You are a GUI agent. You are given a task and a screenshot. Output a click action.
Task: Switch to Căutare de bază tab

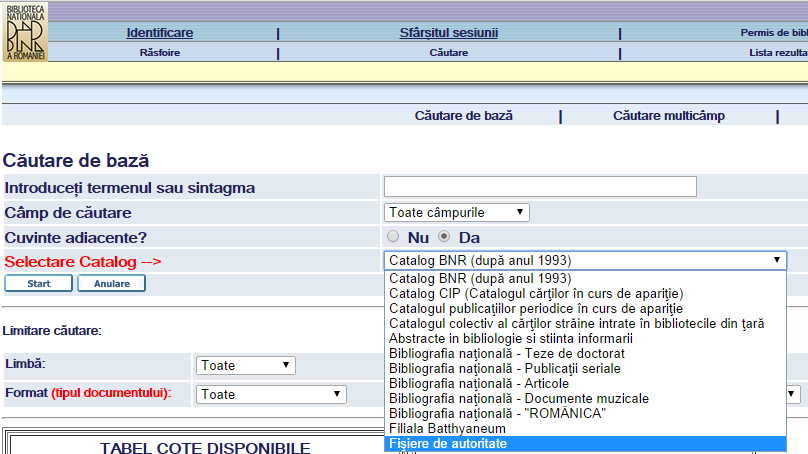click(x=464, y=116)
